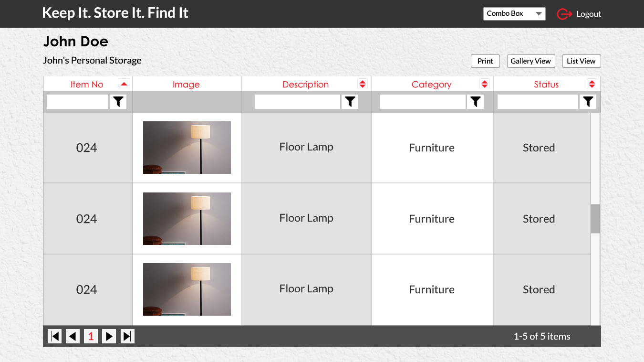The image size is (644, 362).
Task: Go to the first page of results
Action: pos(55,336)
